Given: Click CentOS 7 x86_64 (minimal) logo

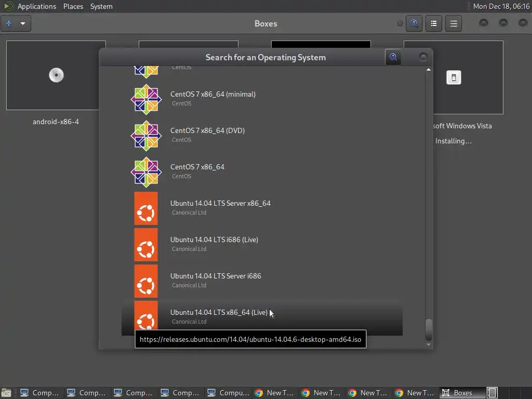Looking at the screenshot, I should pos(146,99).
